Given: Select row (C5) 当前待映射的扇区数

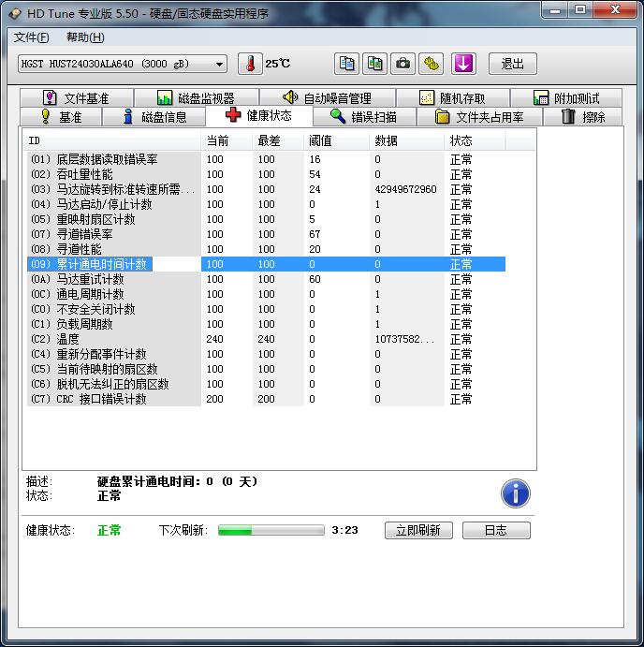Looking at the screenshot, I should pyautogui.click(x=267, y=369).
